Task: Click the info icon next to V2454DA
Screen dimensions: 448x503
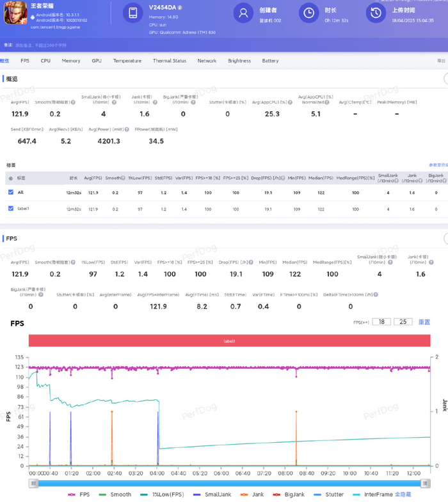Action: tap(179, 8)
